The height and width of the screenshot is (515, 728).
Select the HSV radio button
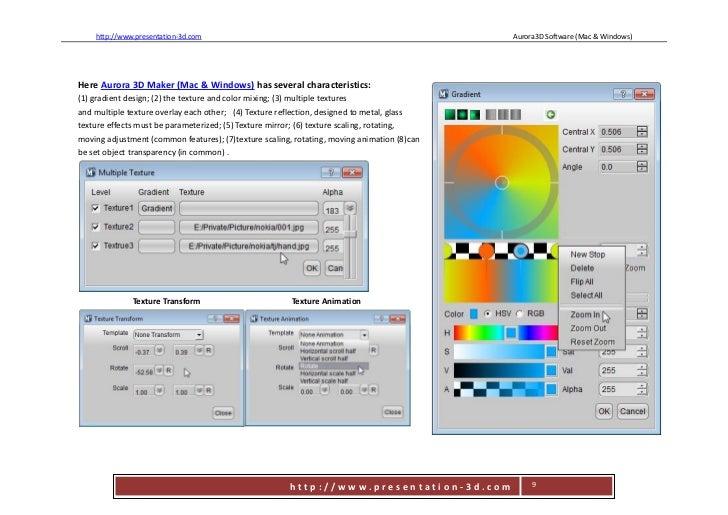[487, 314]
